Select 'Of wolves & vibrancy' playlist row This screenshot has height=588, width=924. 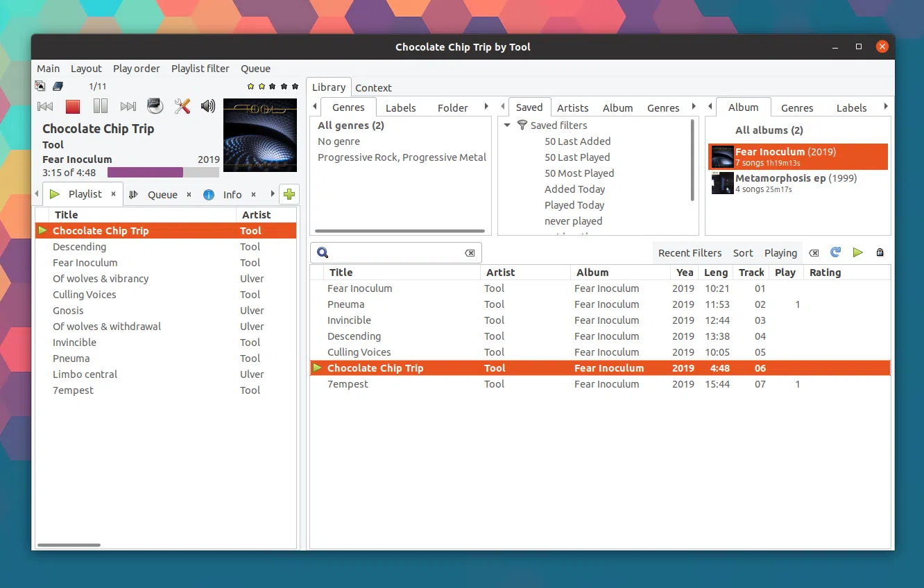(x=166, y=279)
